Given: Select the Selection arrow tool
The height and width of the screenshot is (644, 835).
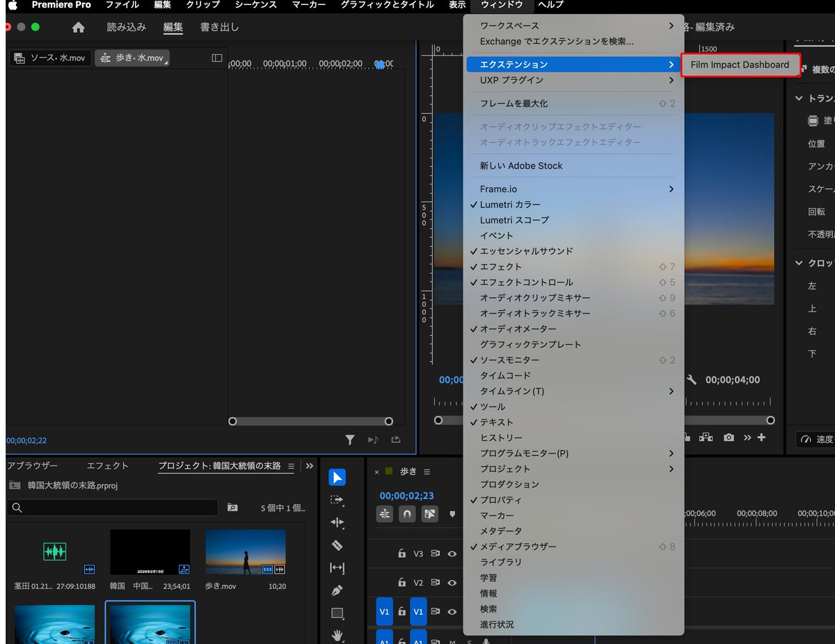Looking at the screenshot, I should pyautogui.click(x=337, y=477).
